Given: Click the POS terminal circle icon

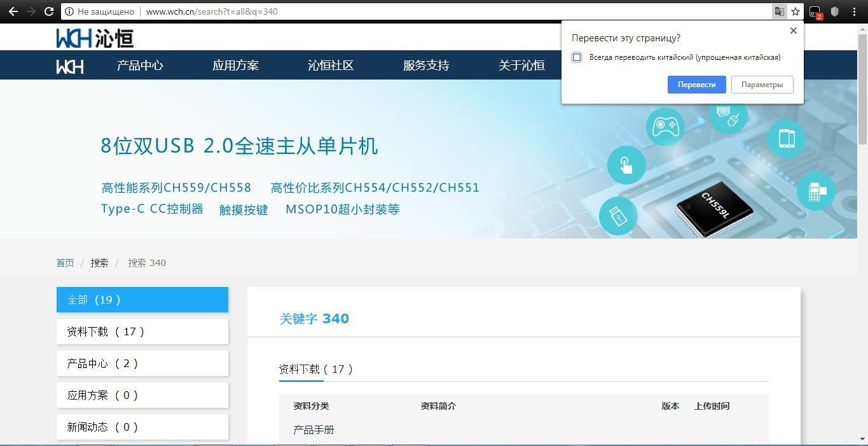Looking at the screenshot, I should pyautogui.click(x=816, y=191).
